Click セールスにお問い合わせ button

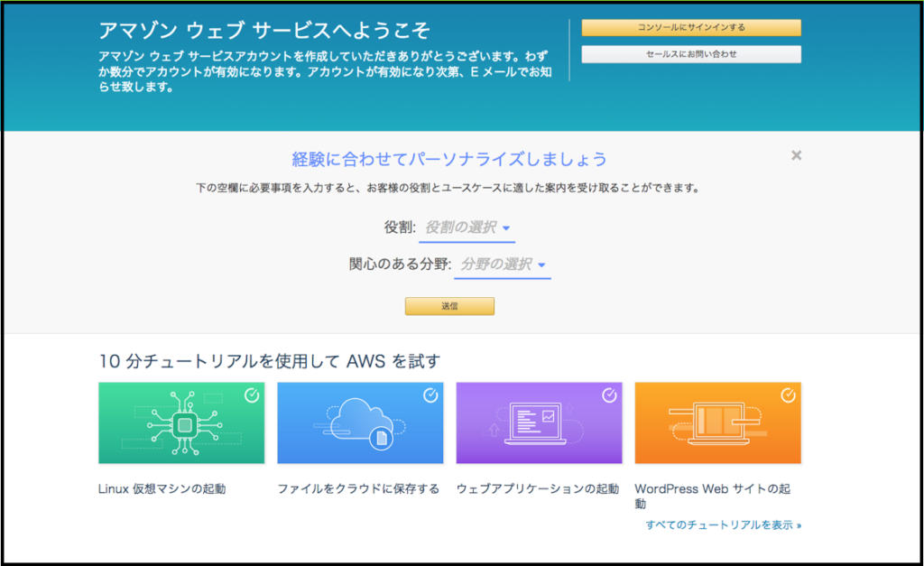691,54
